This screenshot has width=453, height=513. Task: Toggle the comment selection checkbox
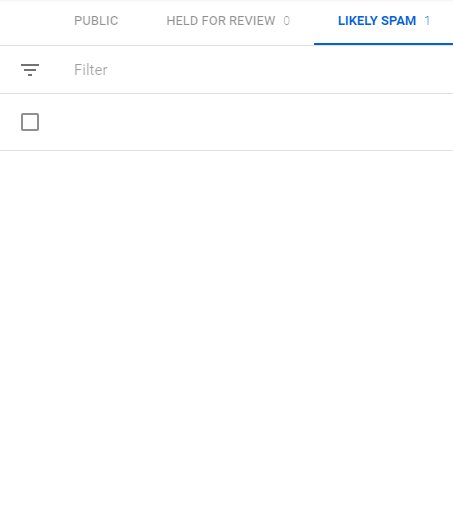30,122
